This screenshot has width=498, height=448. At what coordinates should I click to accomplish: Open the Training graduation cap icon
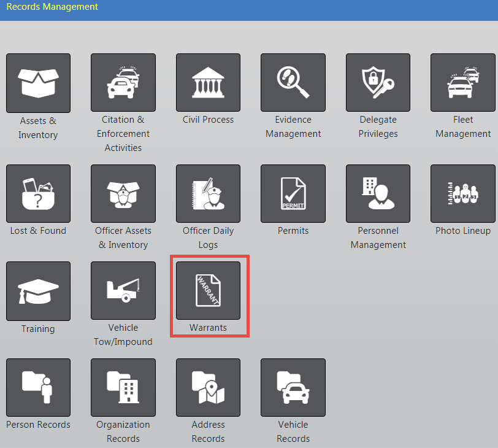[38, 291]
